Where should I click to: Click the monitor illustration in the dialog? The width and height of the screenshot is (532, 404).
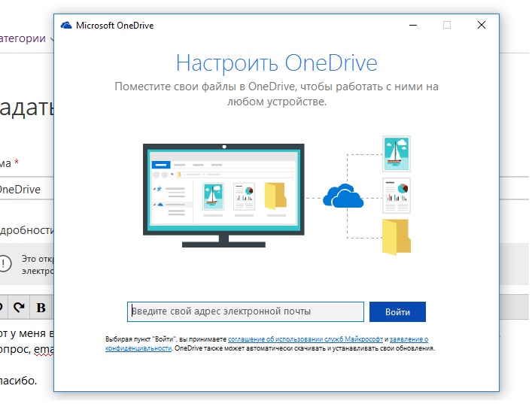[223, 195]
